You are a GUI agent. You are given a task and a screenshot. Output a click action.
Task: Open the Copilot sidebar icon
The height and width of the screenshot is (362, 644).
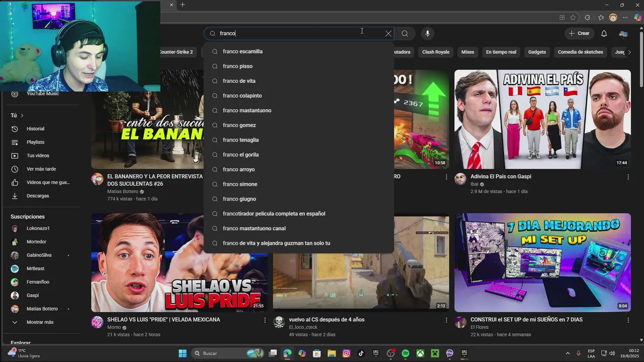638,18
